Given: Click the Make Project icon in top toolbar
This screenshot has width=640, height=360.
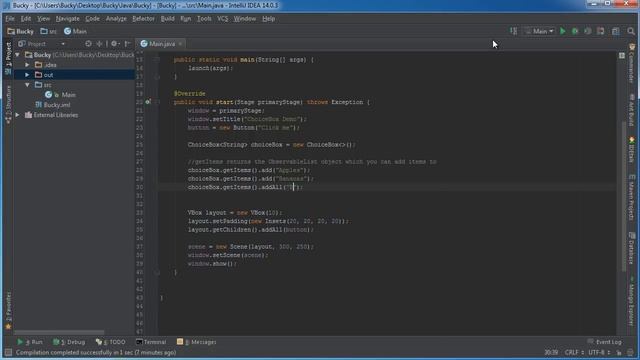Looking at the screenshot, I should pos(513,31).
